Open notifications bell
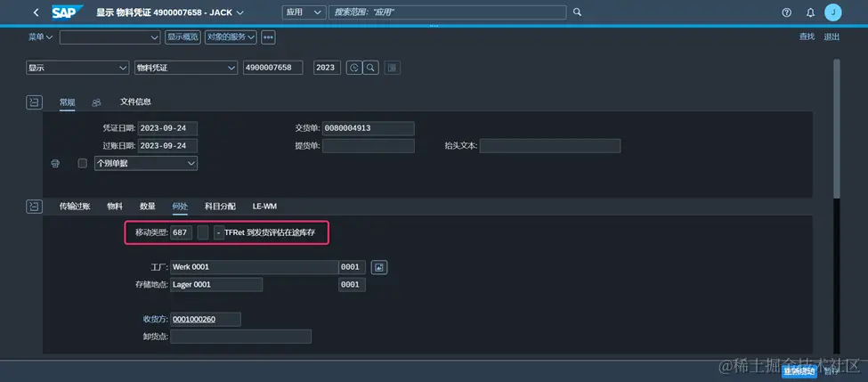 tap(810, 12)
